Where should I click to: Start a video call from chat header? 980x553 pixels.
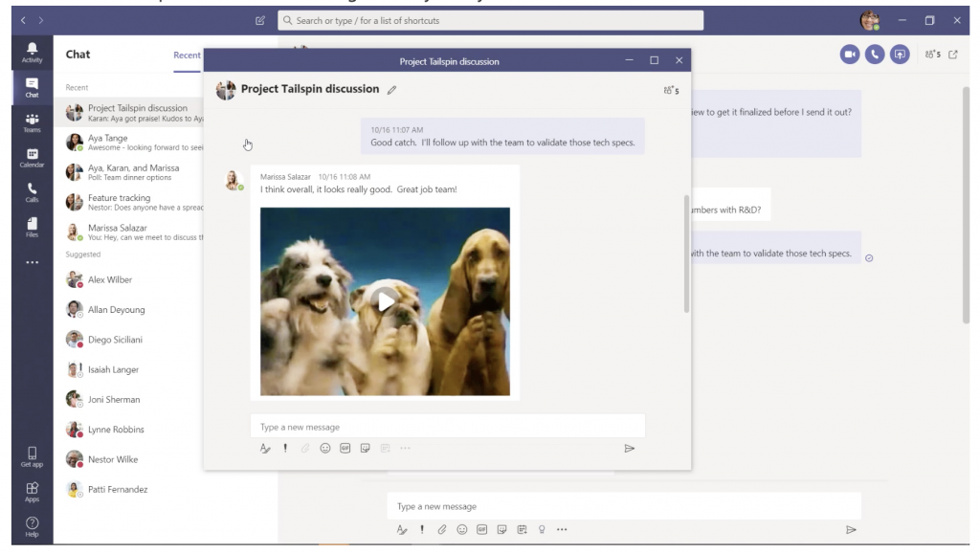pos(850,55)
